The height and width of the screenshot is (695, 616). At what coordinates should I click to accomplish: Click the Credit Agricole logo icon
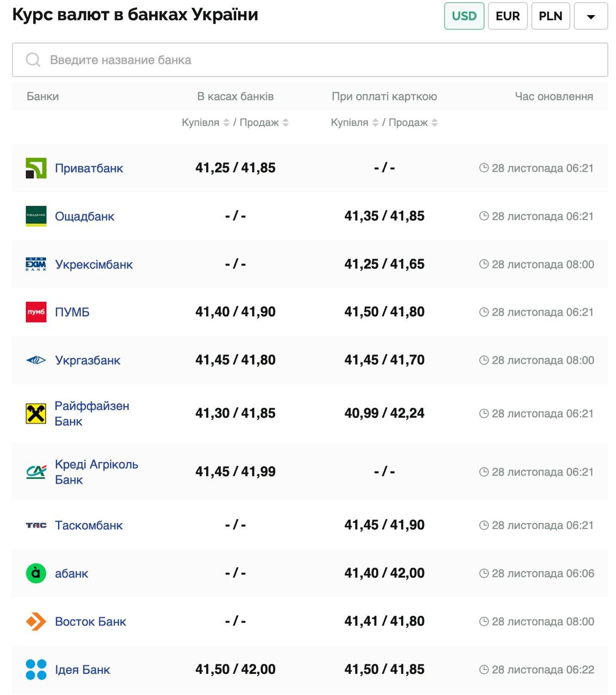36,472
